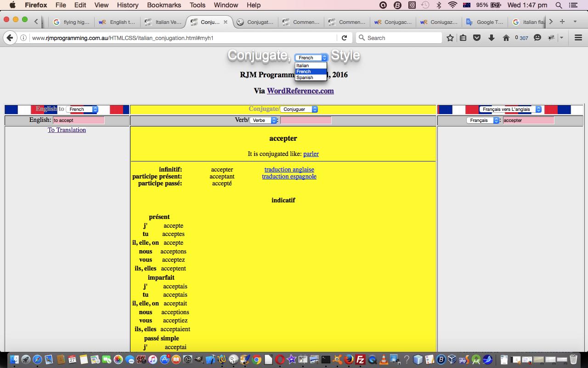
Task: Show site information icon in address bar
Action: click(23, 38)
